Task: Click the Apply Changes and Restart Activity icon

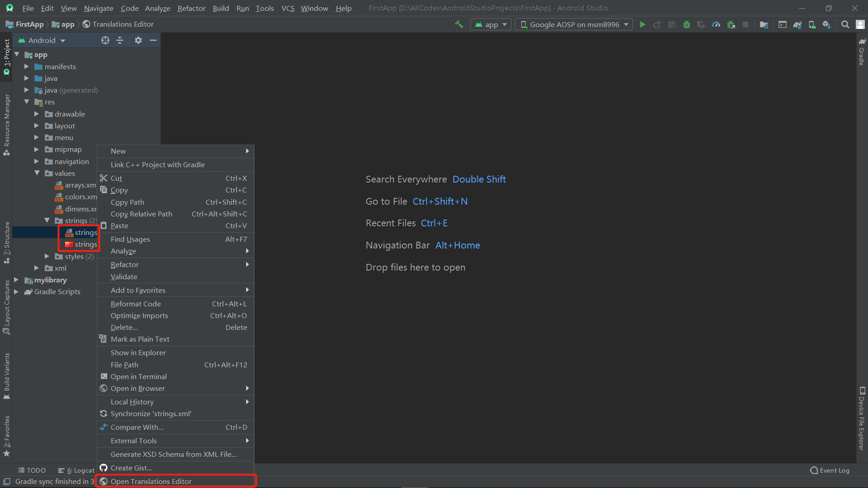Action: 657,24
